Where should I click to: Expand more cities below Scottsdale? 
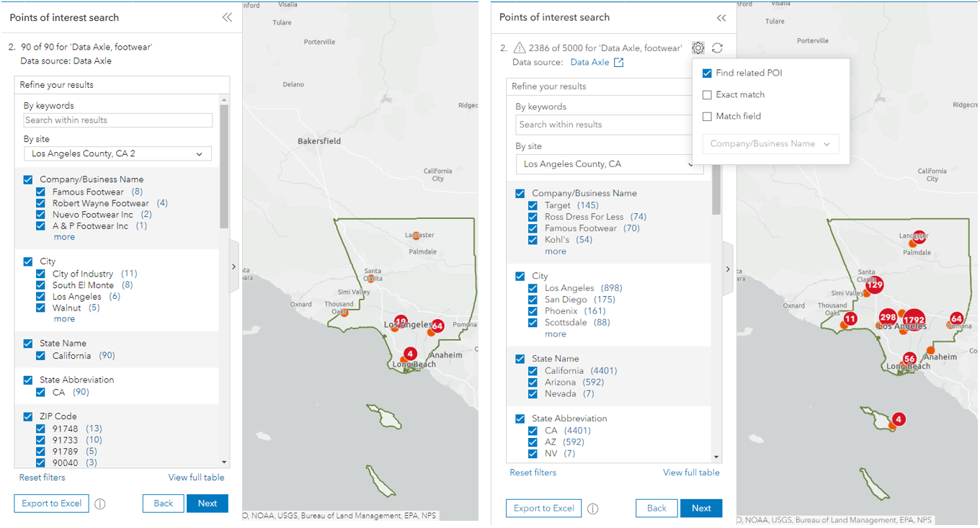click(555, 334)
